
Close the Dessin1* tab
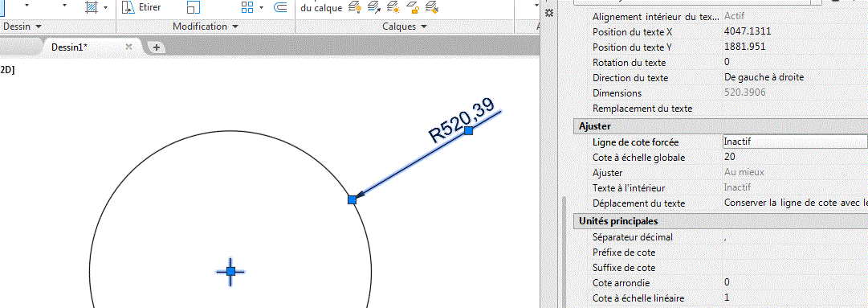click(129, 47)
